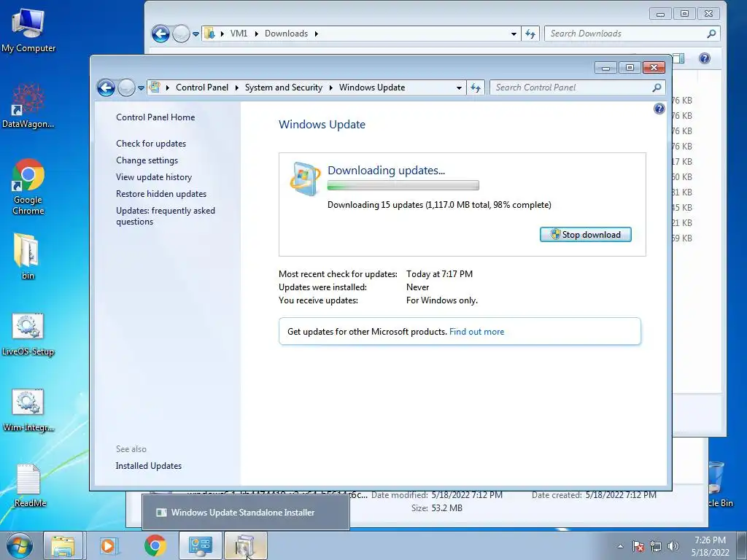Open the My Computer desktop icon
Viewport: 747px width, 560px height.
tap(28, 31)
